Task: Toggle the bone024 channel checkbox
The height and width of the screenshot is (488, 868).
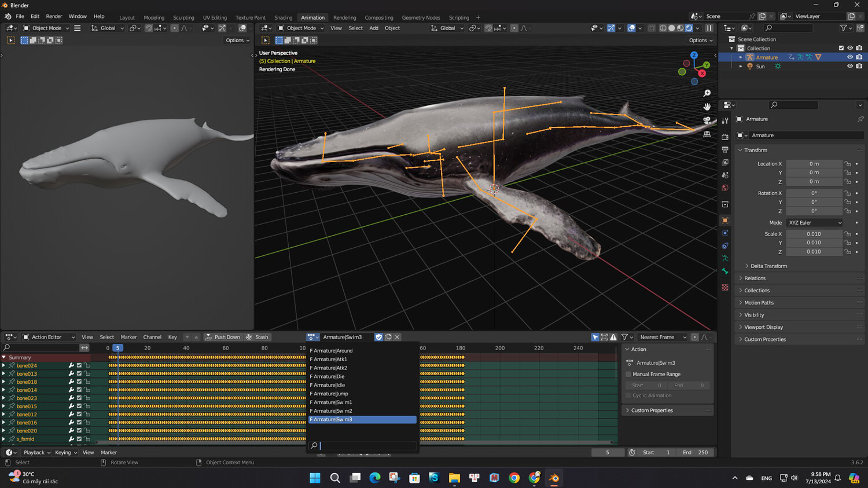Action: 79,366
